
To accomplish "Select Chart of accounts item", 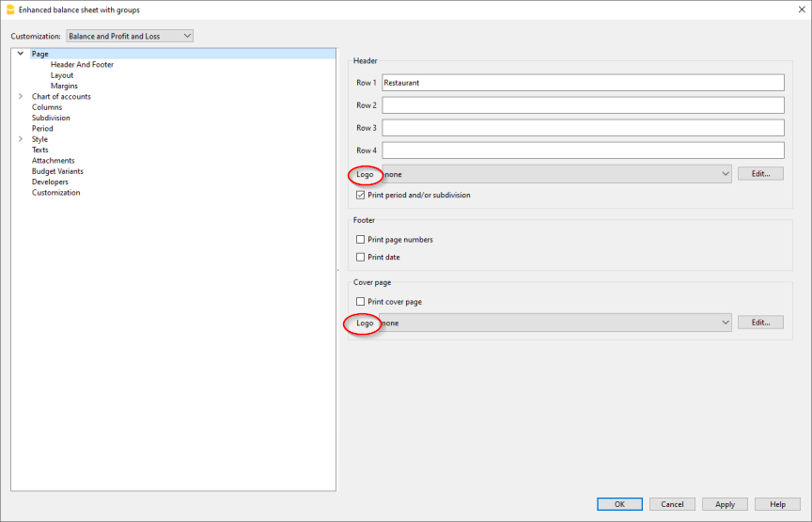I will 61,97.
